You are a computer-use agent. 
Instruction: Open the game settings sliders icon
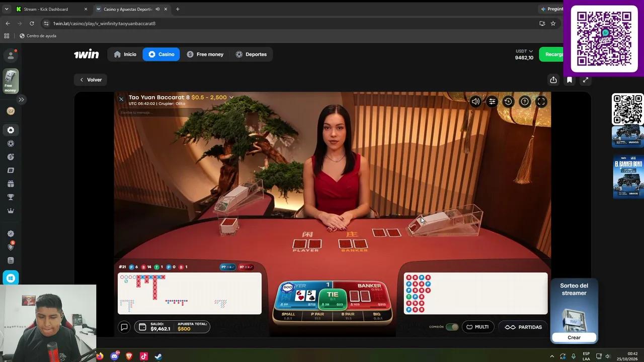click(x=492, y=102)
